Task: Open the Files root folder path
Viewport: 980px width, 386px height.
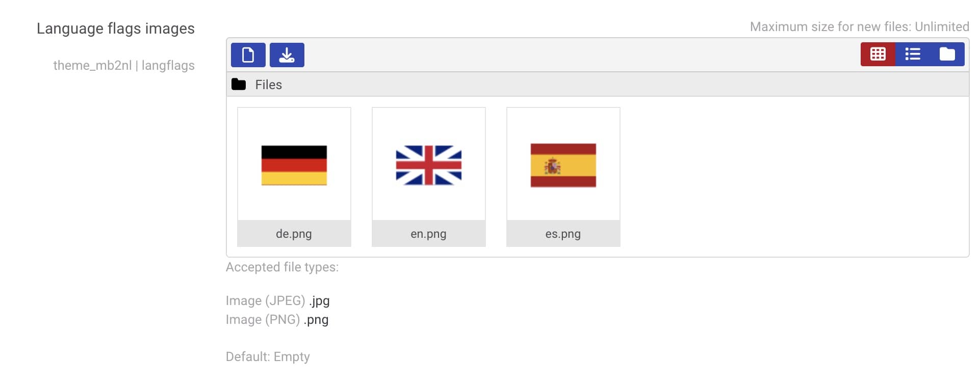Action: (268, 85)
